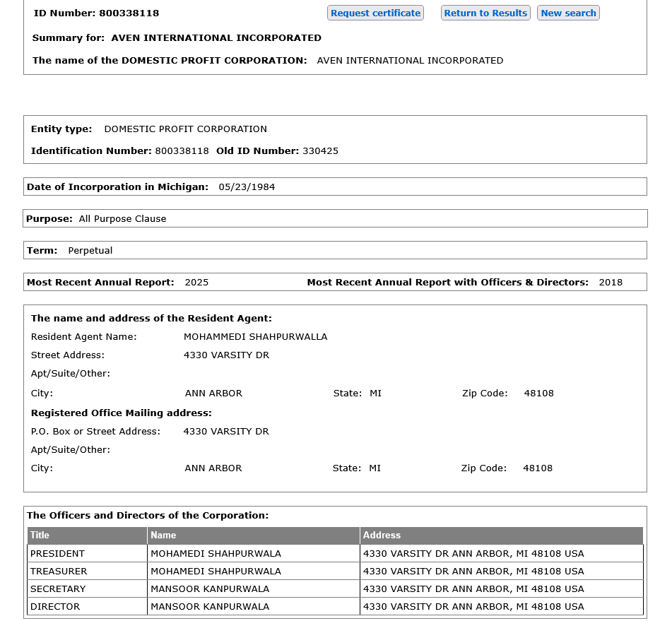Click the Address column header
Viewport: 672px width, 621px height.
click(x=502, y=536)
